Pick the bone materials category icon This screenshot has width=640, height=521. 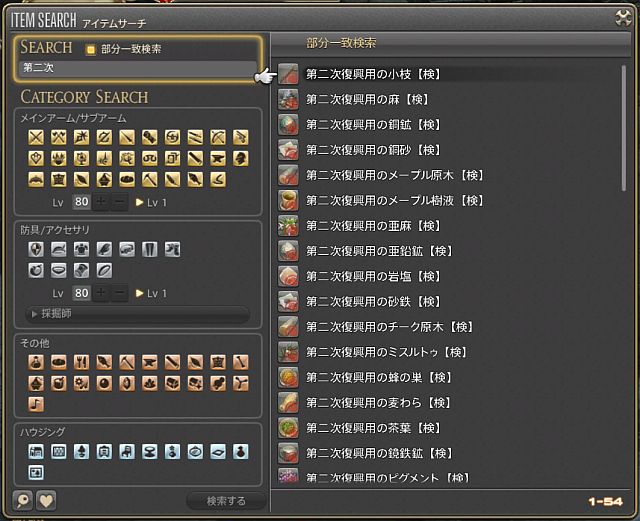(241, 362)
